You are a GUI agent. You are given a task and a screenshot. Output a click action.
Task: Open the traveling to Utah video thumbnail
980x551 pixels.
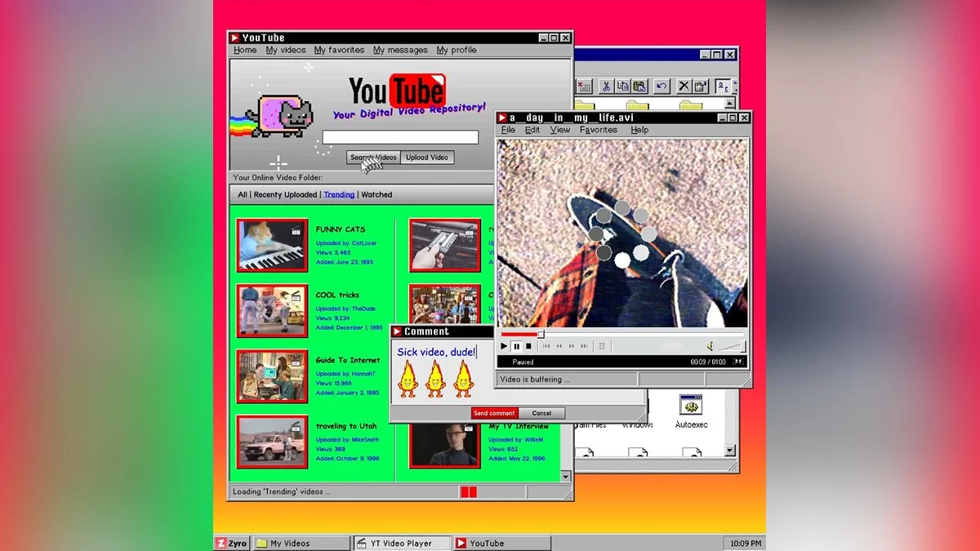[272, 442]
